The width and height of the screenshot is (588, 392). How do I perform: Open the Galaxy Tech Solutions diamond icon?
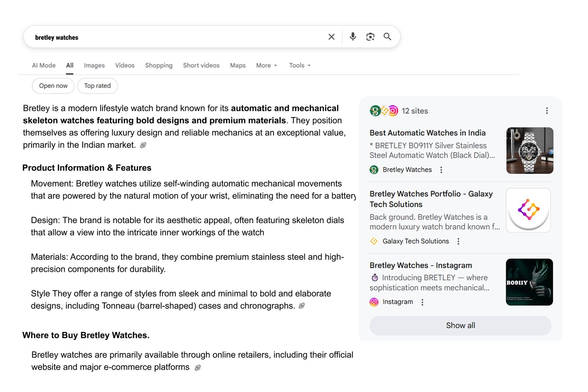tap(374, 241)
